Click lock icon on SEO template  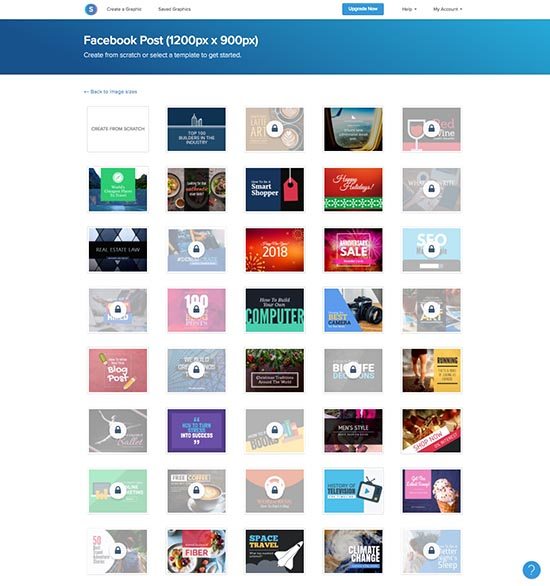point(431,249)
